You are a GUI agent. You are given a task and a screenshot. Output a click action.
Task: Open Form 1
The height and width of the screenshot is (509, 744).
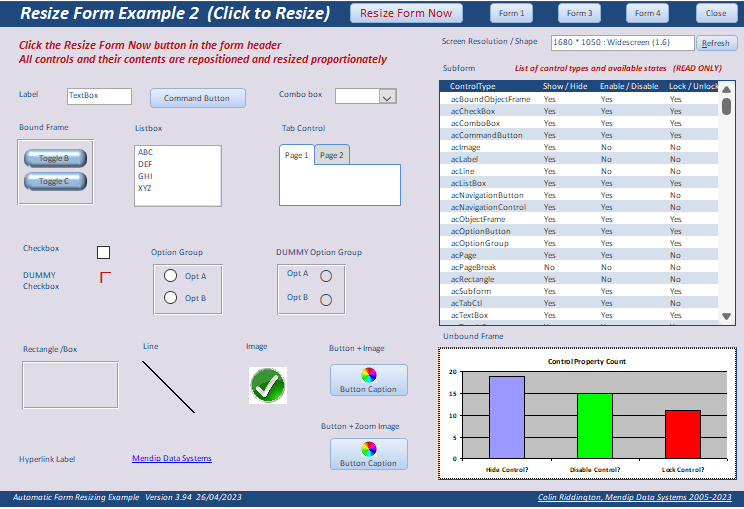point(512,13)
